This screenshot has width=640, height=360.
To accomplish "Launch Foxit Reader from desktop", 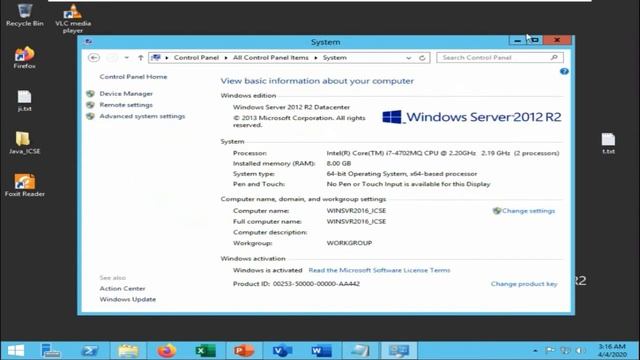I will (24, 185).
